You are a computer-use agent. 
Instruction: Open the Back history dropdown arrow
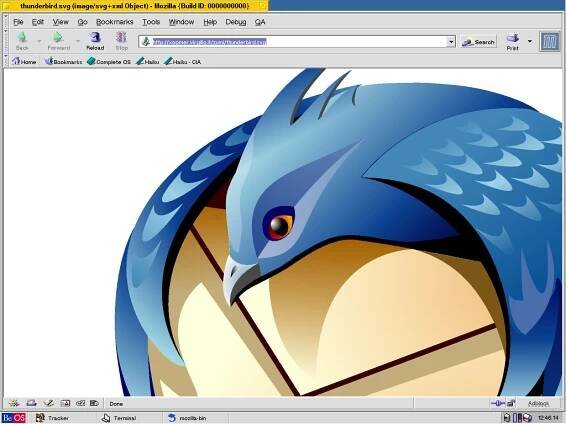[39, 41]
